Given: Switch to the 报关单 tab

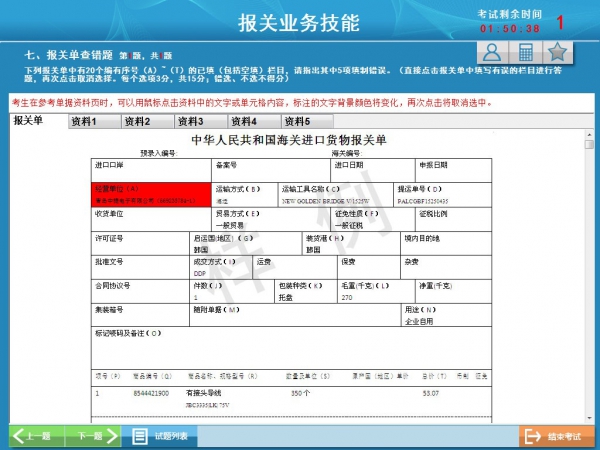Looking at the screenshot, I should (29, 121).
